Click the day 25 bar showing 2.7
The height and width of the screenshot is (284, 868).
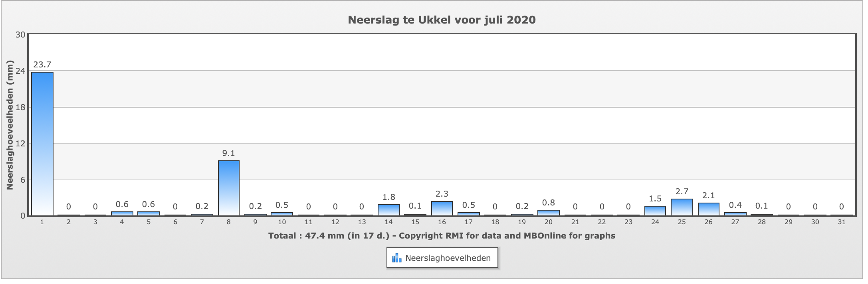tap(682, 207)
